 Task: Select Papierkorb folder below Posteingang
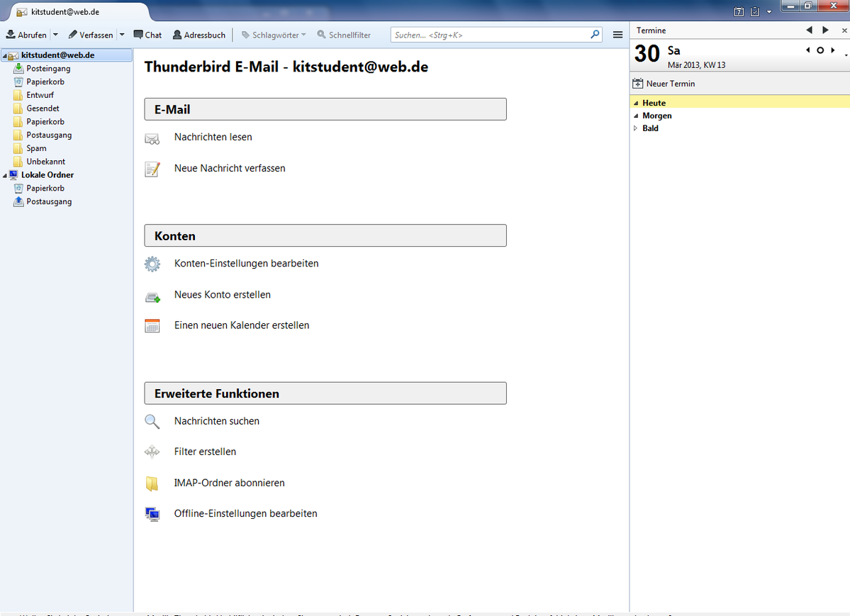click(x=45, y=82)
